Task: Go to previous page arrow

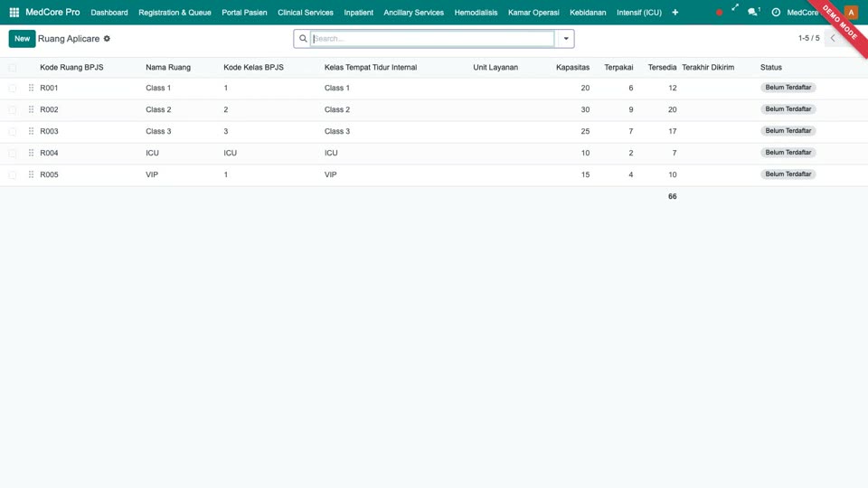Action: [x=833, y=38]
